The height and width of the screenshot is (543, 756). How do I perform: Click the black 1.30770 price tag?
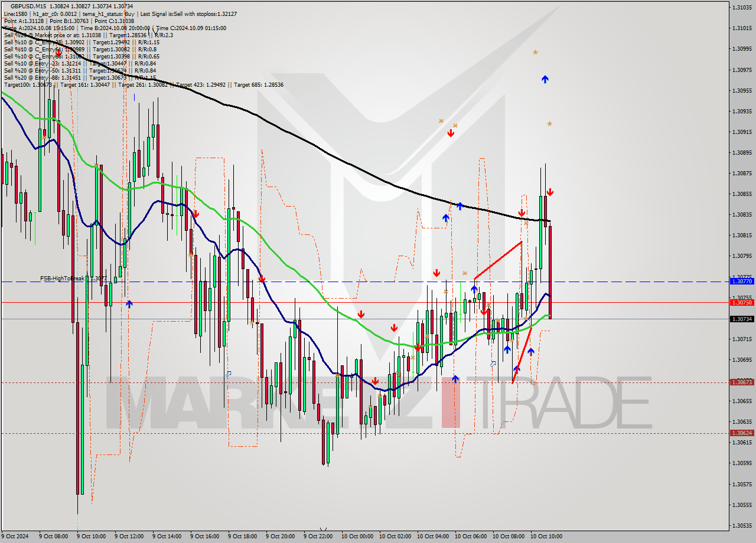tap(742, 282)
